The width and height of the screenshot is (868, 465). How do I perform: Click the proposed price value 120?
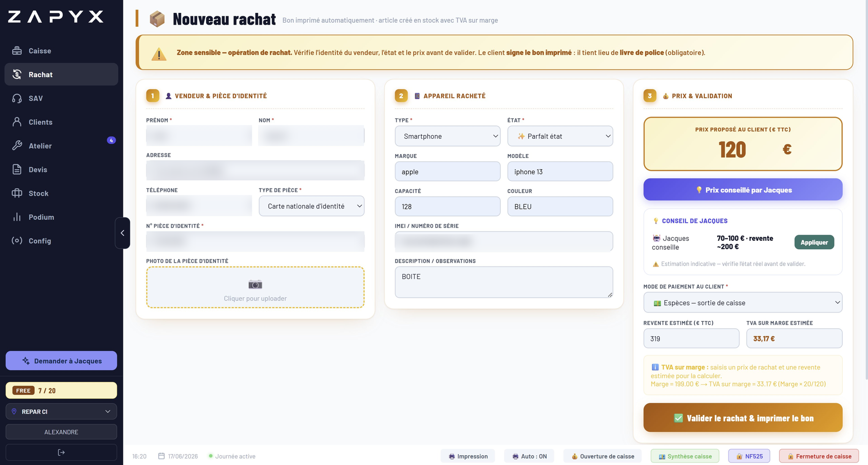[x=732, y=150]
